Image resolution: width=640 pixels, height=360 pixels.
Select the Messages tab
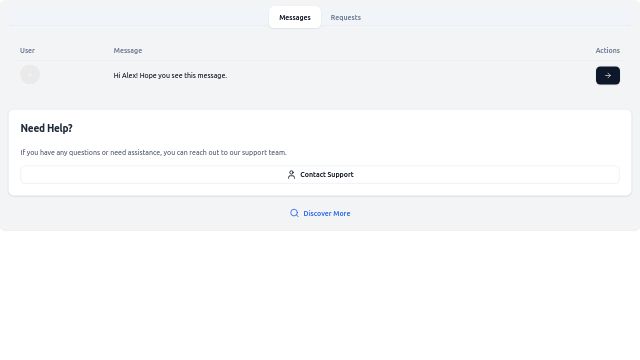coord(295,18)
